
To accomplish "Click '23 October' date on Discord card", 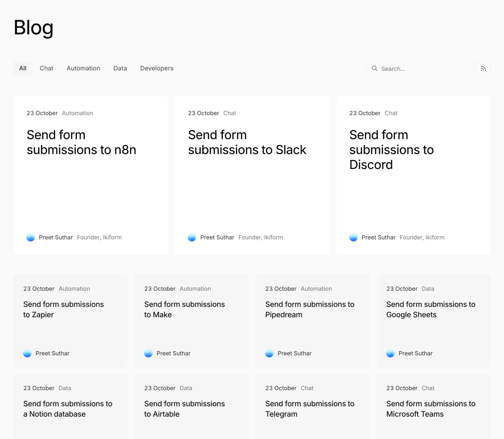I will click(365, 113).
